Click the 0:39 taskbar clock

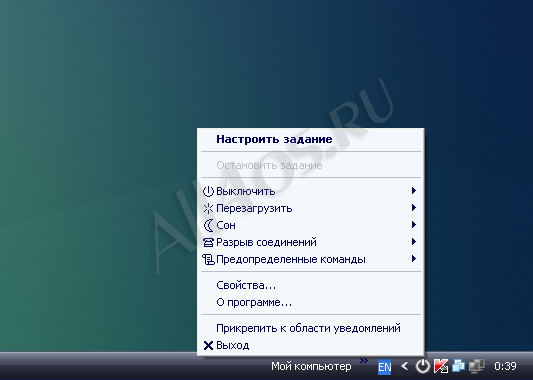coord(505,366)
